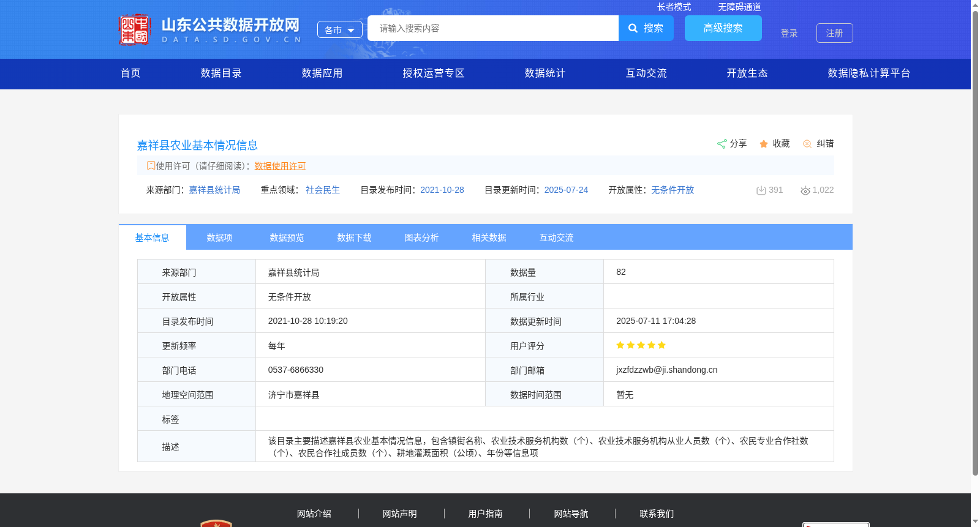Screen dimensions: 980x527
Task: Switch to the 图表分析 tab
Action: 422,237
